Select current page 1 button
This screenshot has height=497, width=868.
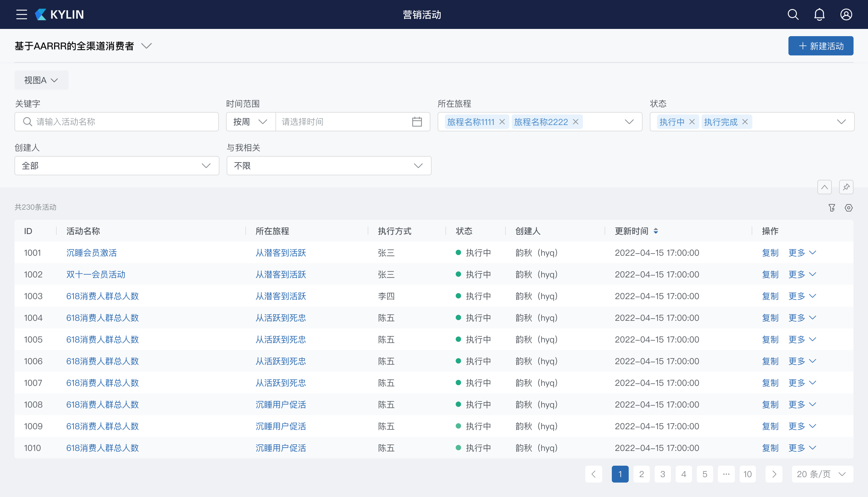tap(620, 474)
